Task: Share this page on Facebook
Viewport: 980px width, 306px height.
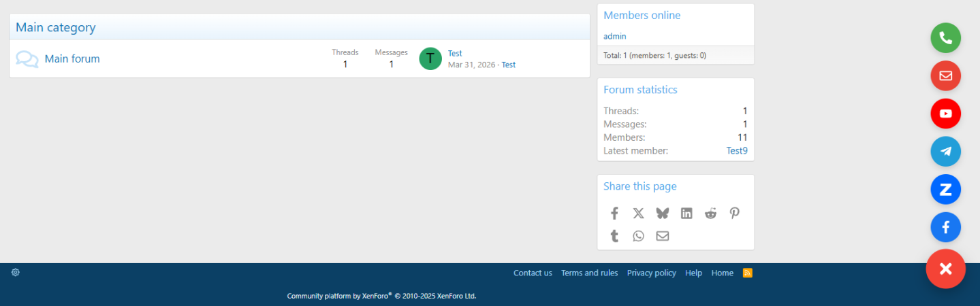Action: point(614,214)
